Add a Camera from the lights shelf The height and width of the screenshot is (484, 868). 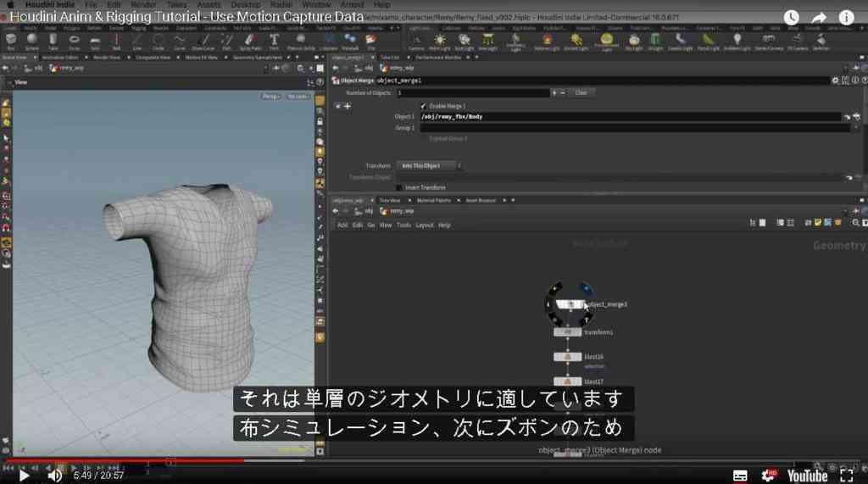[x=416, y=42]
